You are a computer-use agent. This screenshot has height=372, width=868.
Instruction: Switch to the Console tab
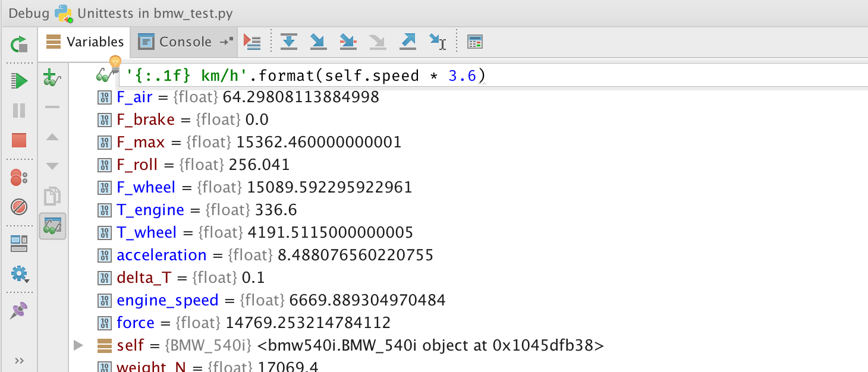pyautogui.click(x=184, y=42)
